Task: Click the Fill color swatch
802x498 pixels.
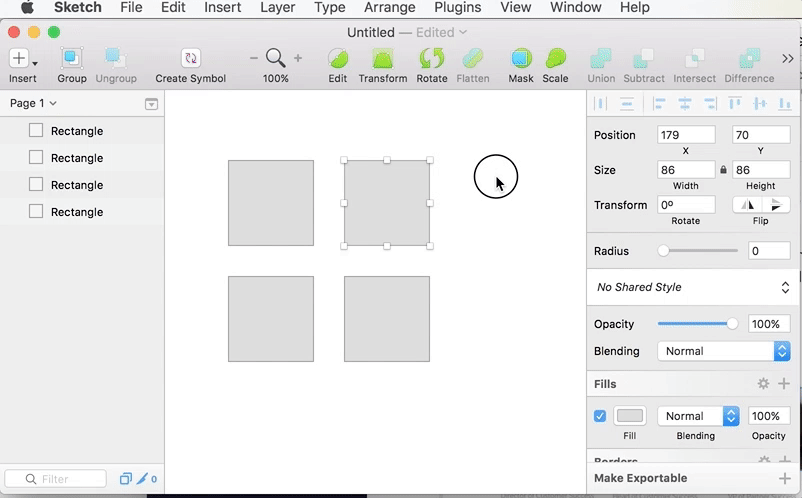Action: (x=630, y=416)
